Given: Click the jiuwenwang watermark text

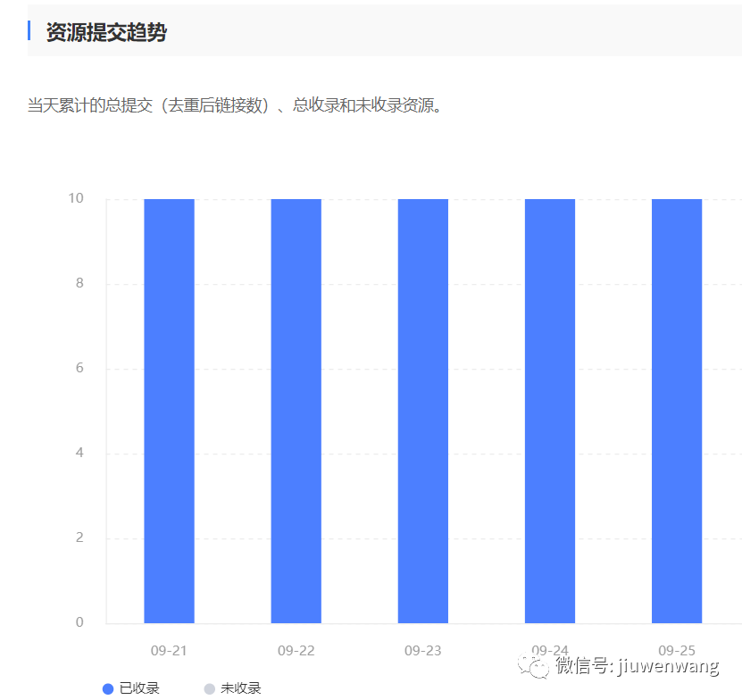Looking at the screenshot, I should click(637, 666).
